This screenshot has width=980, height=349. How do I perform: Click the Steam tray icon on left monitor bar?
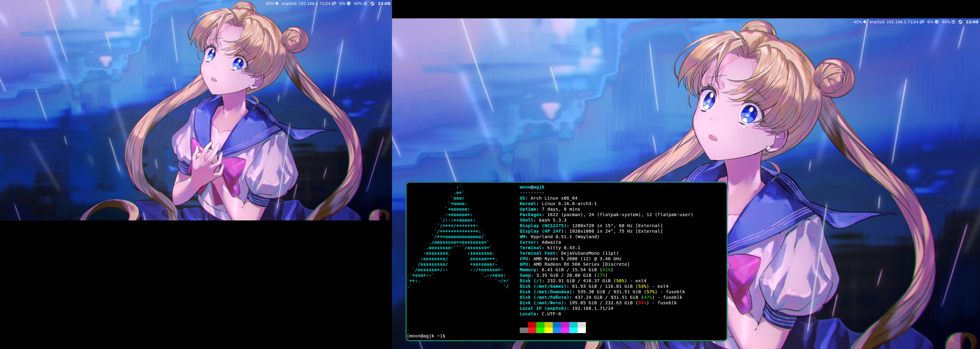pyautogui.click(x=372, y=3)
